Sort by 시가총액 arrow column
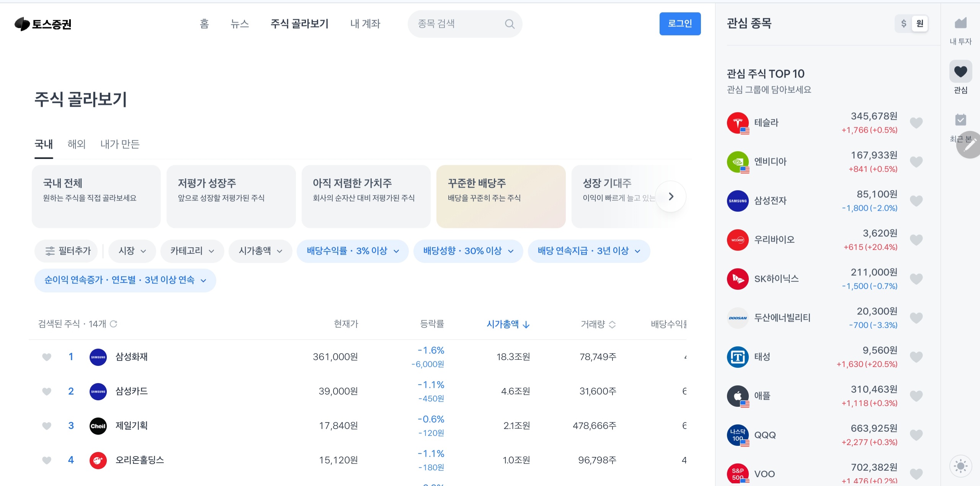This screenshot has width=980, height=486. 508,325
